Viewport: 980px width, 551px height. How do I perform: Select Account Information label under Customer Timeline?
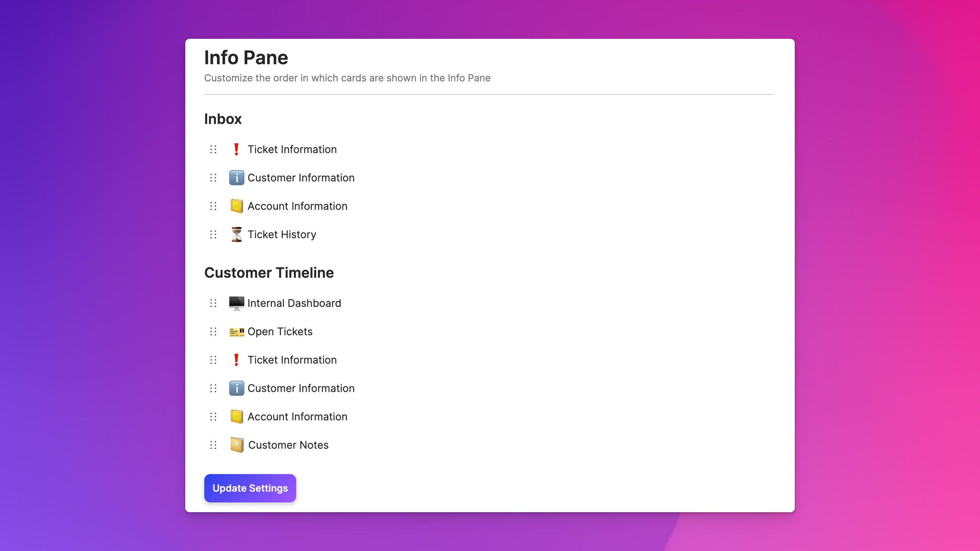point(298,417)
